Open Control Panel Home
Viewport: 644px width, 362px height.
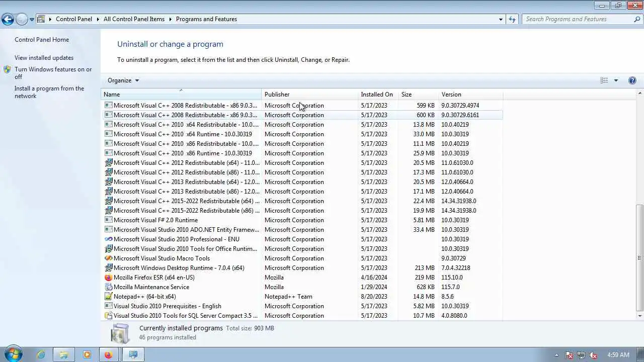(42, 40)
